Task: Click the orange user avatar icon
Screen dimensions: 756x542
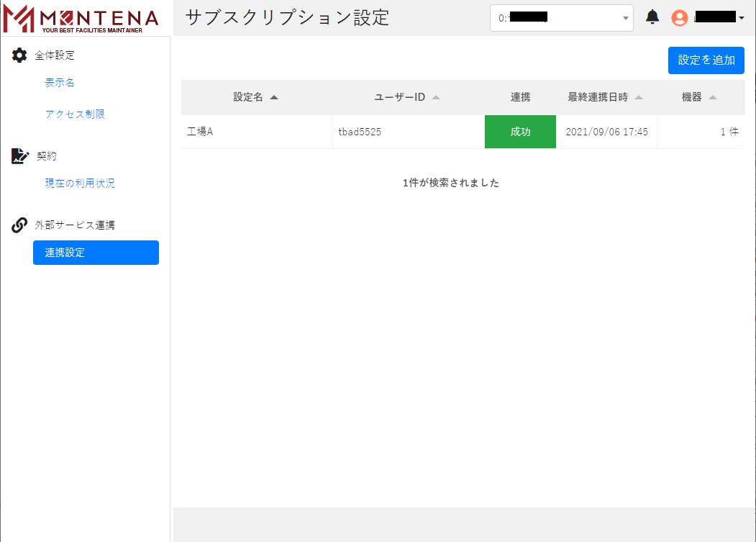Action: [x=679, y=18]
